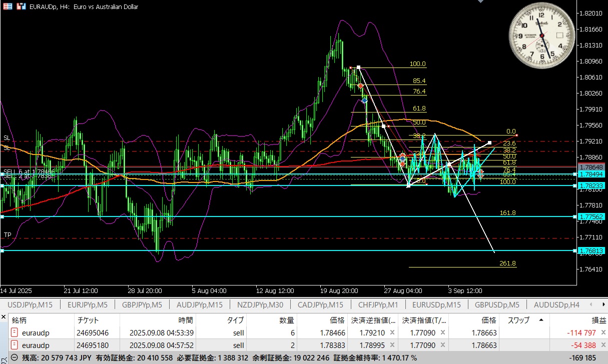Click the balance summary row icon

coord(15,358)
